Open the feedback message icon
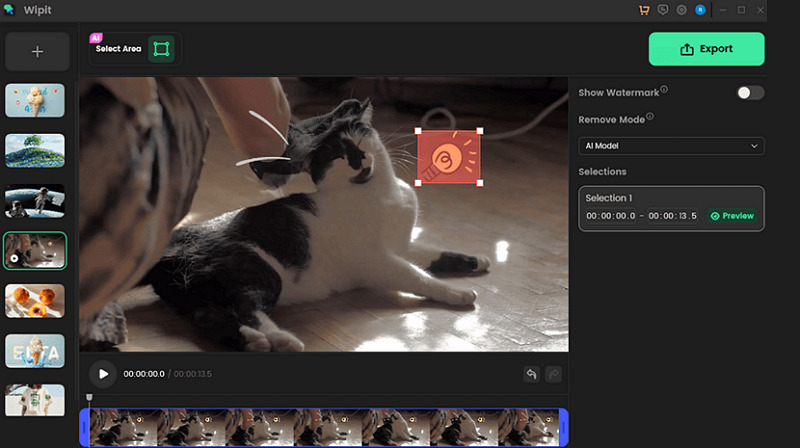The width and height of the screenshot is (800, 448). pos(663,10)
